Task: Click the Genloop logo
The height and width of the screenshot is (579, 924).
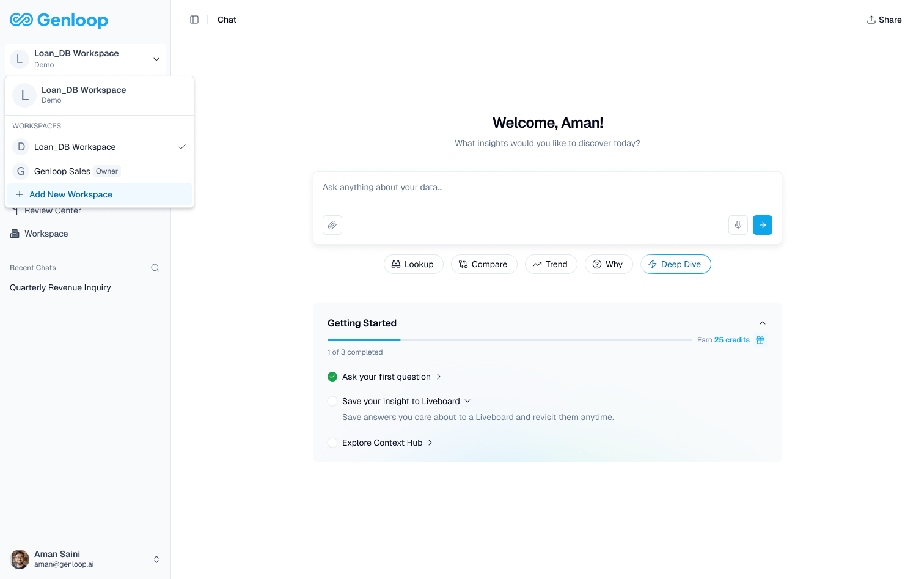Action: (59, 20)
